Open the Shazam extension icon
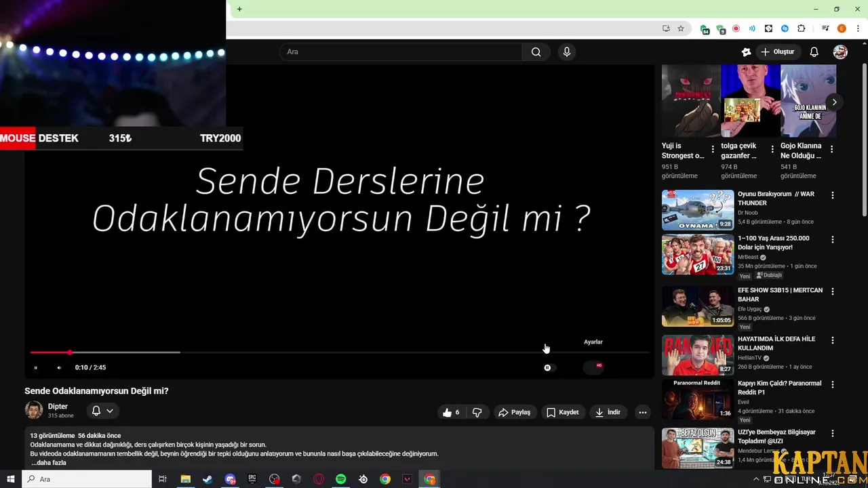 [785, 28]
